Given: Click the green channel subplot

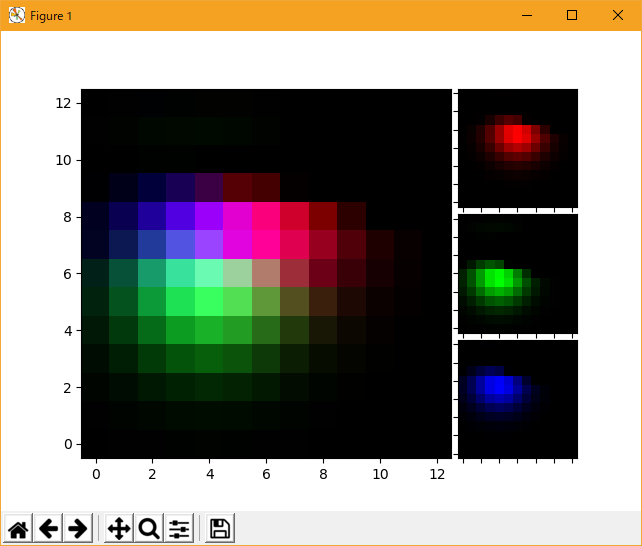Looking at the screenshot, I should (x=518, y=274).
